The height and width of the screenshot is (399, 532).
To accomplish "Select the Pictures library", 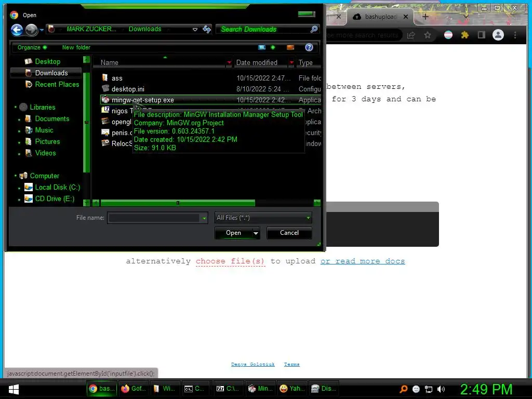I will [47, 142].
